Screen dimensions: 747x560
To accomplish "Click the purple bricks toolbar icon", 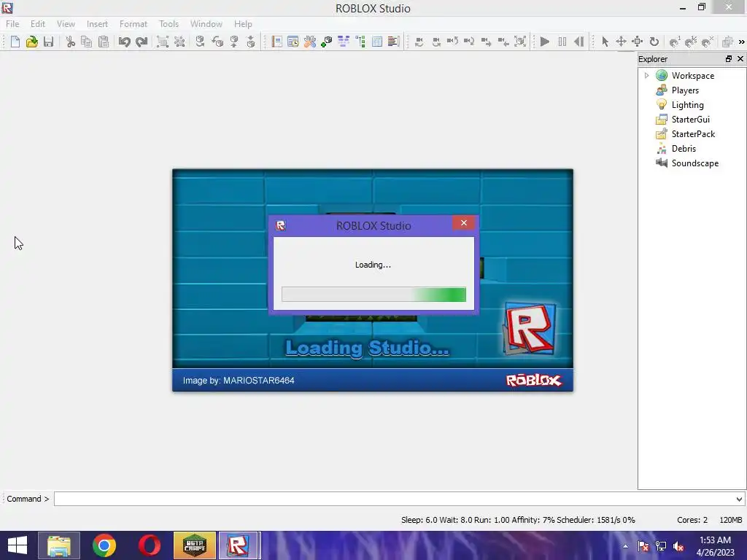I will pyautogui.click(x=344, y=42).
